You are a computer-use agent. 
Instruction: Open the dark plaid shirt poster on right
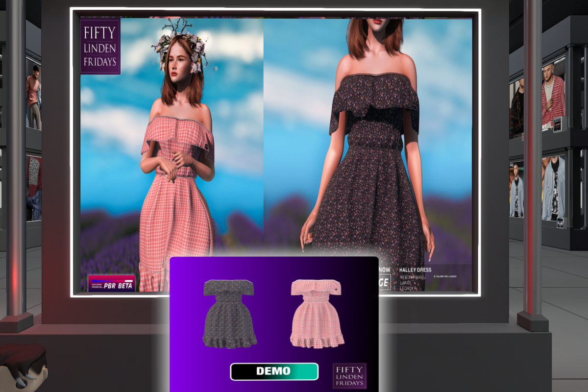point(516,109)
